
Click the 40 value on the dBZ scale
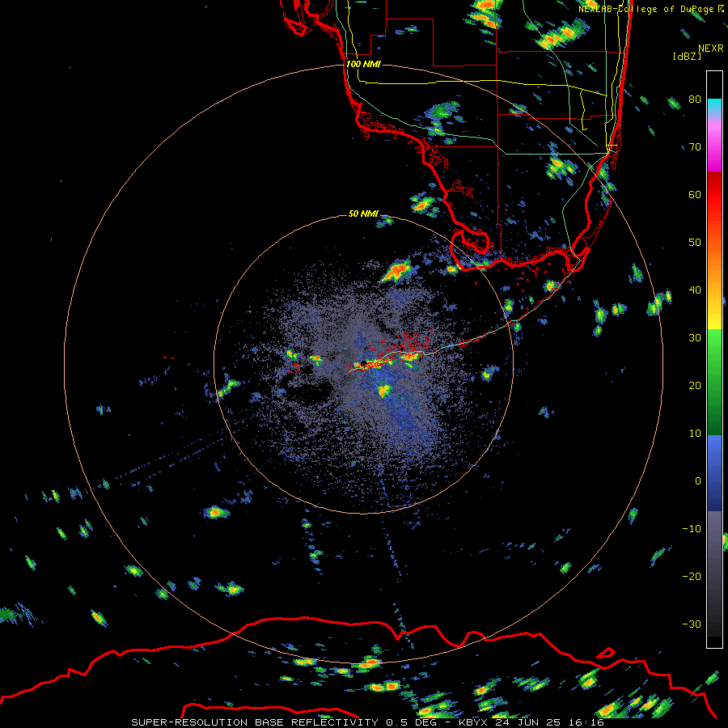(695, 290)
